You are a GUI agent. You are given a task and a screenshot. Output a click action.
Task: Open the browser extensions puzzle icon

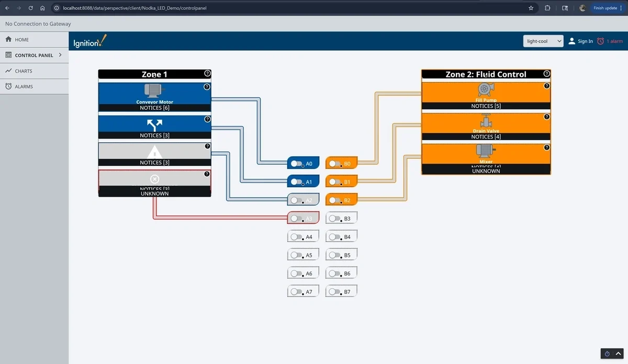(547, 8)
